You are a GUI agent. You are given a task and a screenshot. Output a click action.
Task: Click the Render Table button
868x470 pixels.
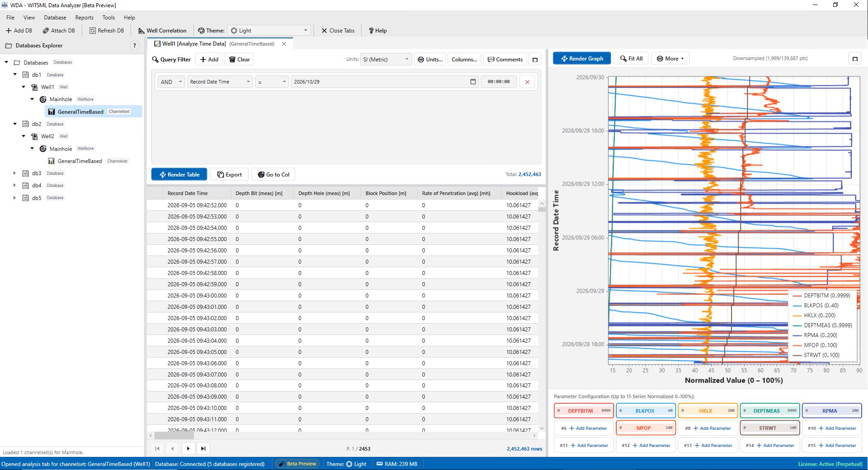[x=179, y=175]
